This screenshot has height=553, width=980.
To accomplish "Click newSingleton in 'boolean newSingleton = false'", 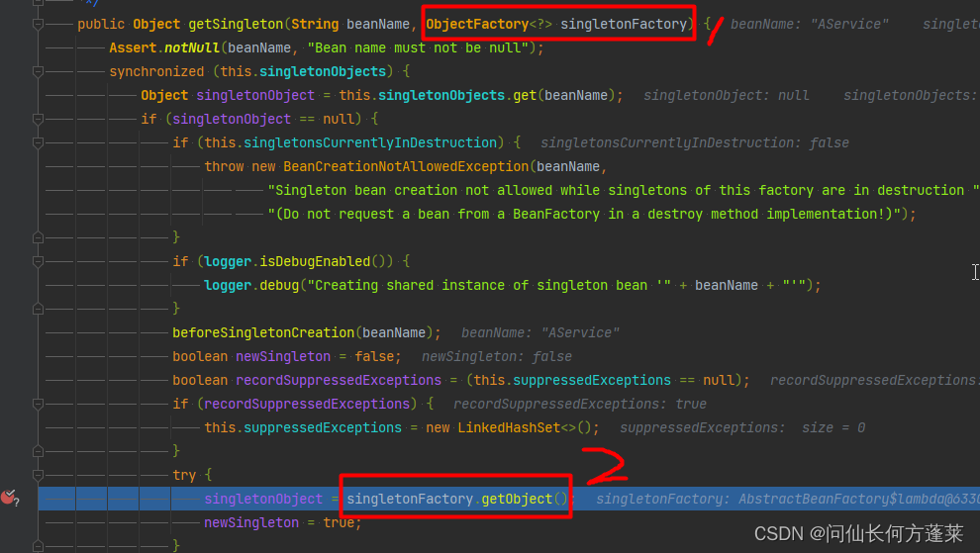I will tap(283, 357).
